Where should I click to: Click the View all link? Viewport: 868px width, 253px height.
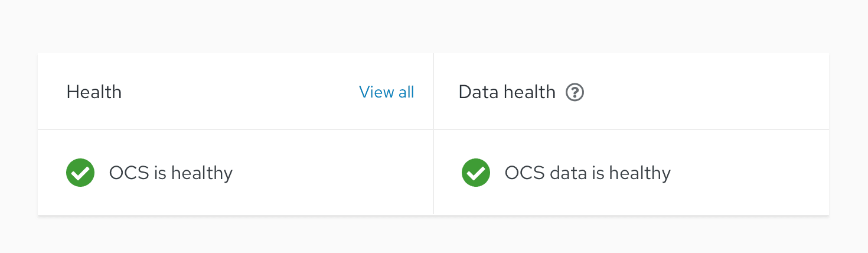click(386, 92)
